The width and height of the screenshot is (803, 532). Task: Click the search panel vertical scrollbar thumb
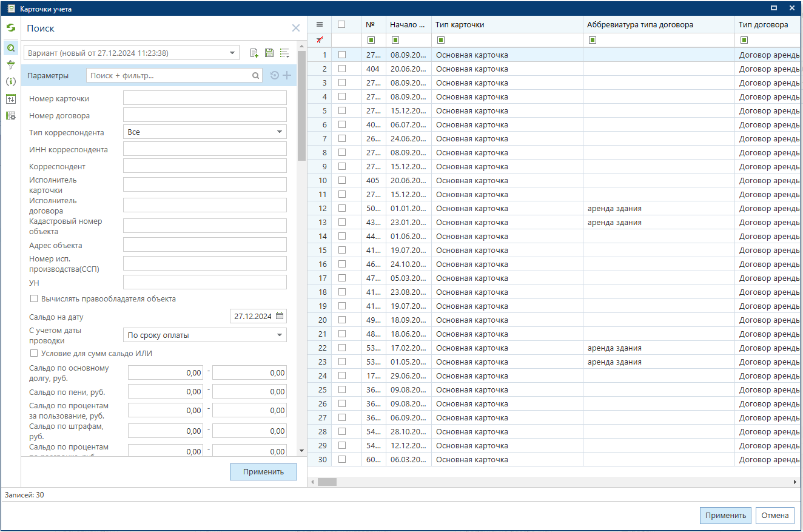(301, 107)
